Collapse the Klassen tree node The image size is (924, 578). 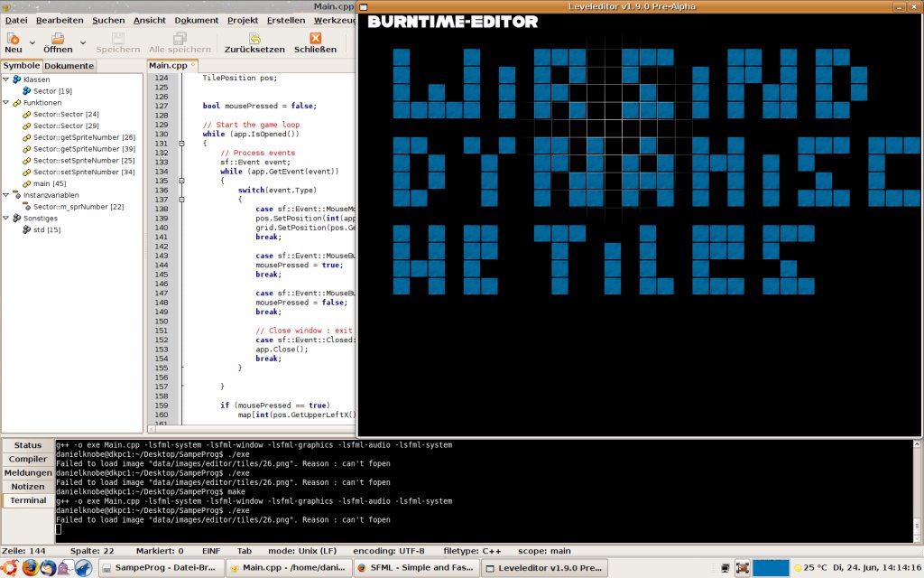pos(6,79)
